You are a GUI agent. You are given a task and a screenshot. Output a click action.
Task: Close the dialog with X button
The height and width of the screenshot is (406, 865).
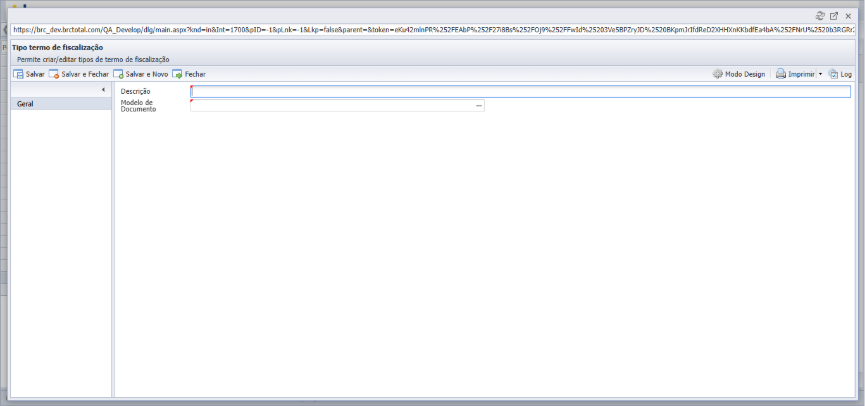848,16
